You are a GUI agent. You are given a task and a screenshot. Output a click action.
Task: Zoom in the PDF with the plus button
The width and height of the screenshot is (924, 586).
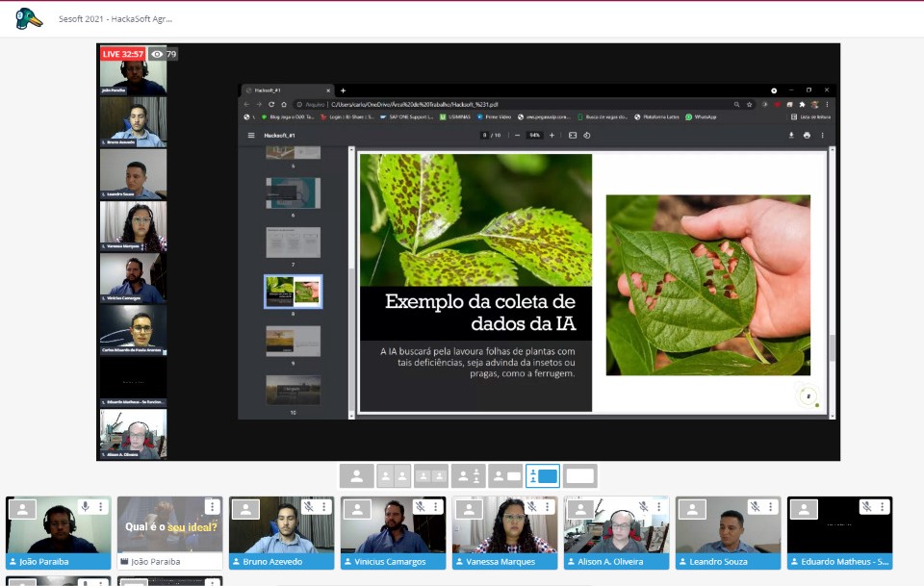tap(552, 136)
